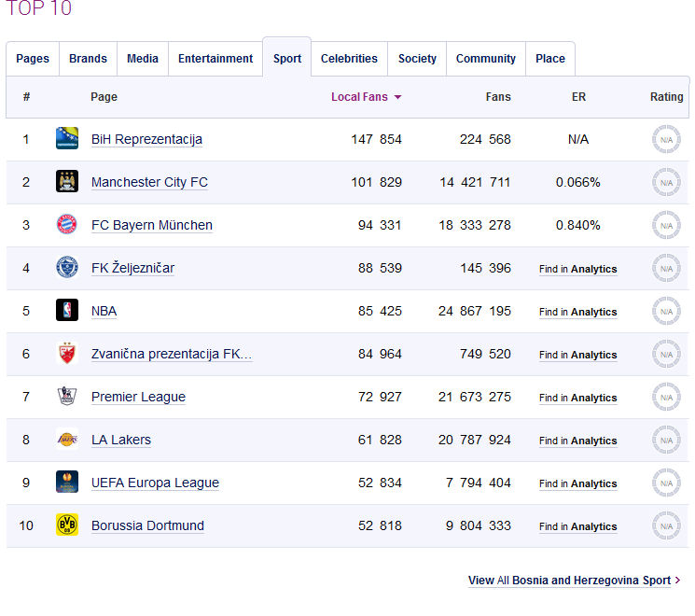Click the rating badge for BiH Reprezentacija
The width and height of the screenshot is (695, 616).
[x=666, y=140]
